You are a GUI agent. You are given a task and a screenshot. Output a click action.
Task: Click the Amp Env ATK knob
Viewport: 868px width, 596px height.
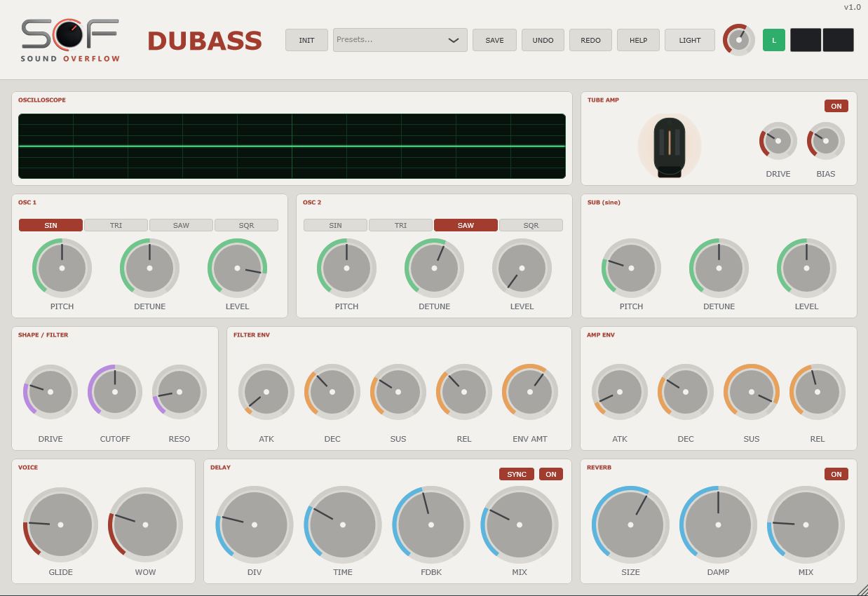point(620,392)
